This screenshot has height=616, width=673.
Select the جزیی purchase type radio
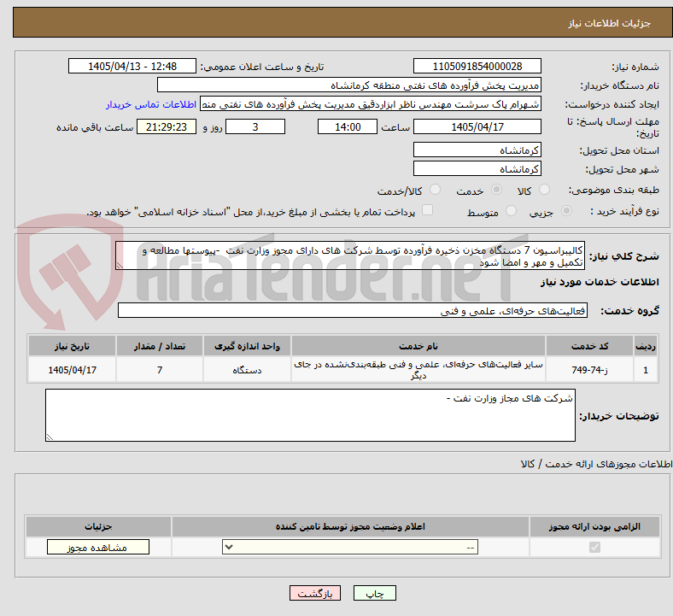(x=566, y=211)
